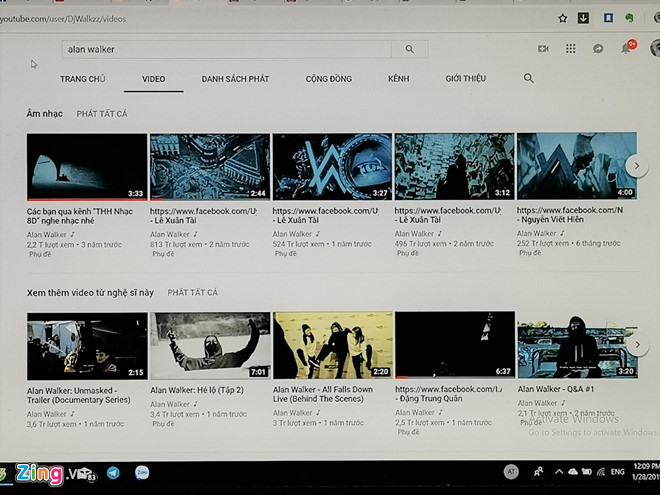660x495 pixels.
Task: Click the search magnifier button beside alan walker
Action: tap(410, 49)
